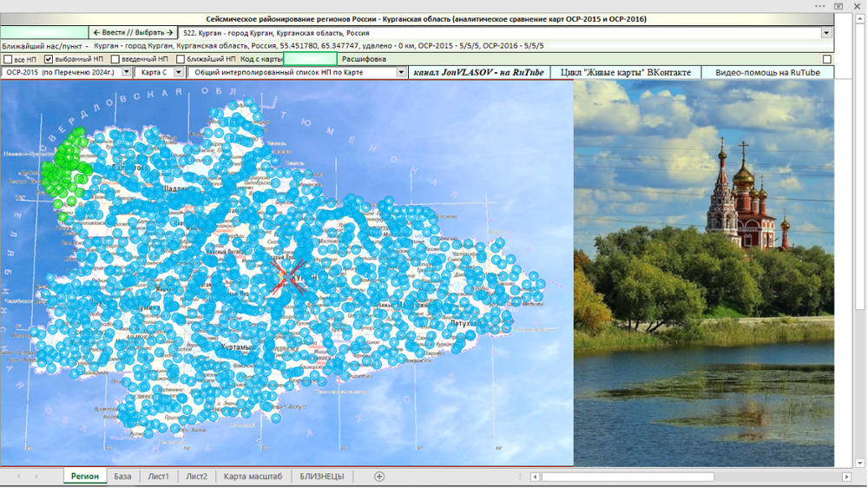Check the "введенный НП" checkbox
This screenshot has height=488, width=868.
(x=115, y=59)
